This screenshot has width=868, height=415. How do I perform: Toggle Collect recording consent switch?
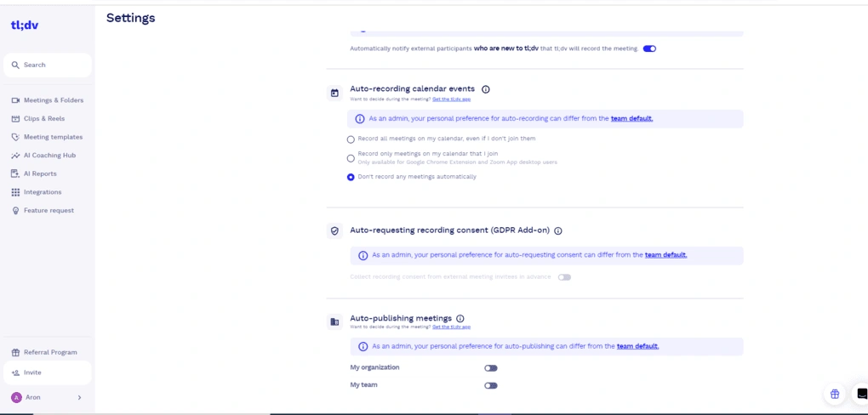(564, 277)
